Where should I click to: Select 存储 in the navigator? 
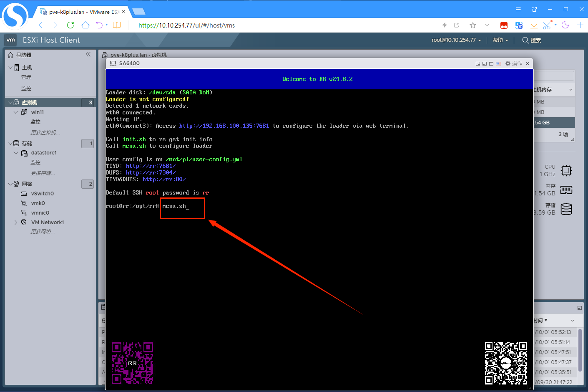click(27, 143)
